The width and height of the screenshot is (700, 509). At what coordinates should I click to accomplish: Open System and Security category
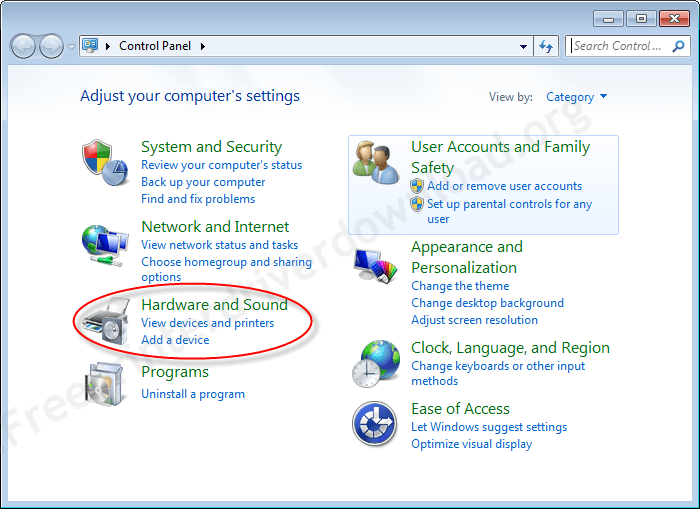211,147
